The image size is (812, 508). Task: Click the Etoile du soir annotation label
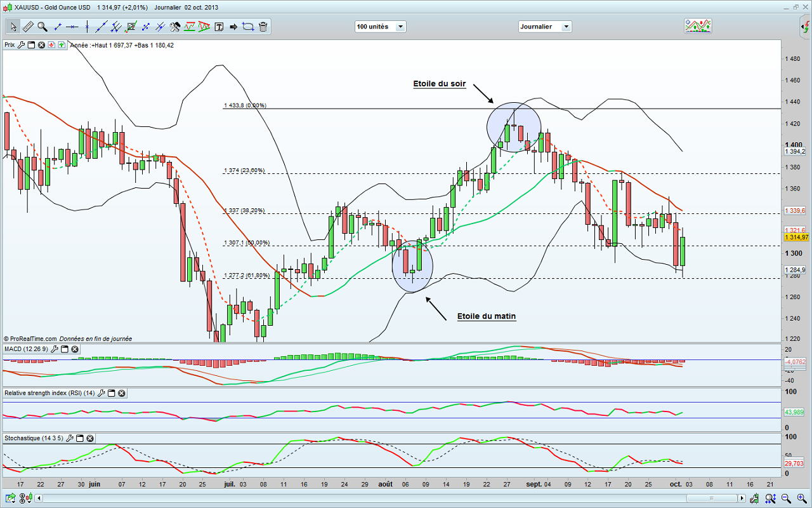439,84
